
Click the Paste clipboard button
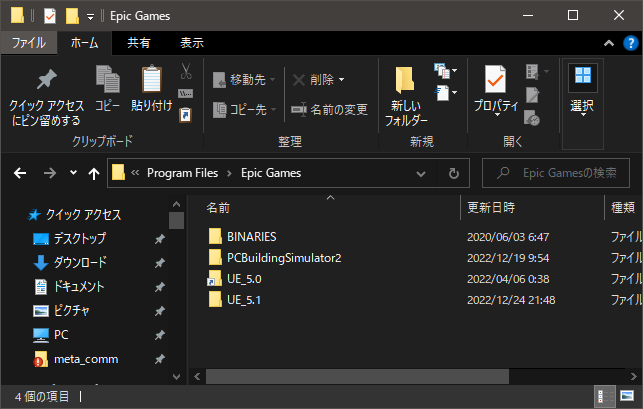(x=151, y=89)
